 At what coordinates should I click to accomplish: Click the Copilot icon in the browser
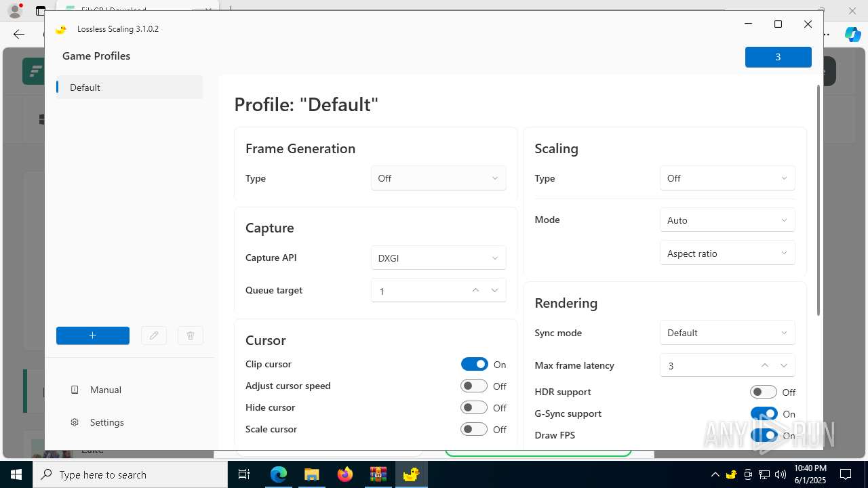pos(853,34)
